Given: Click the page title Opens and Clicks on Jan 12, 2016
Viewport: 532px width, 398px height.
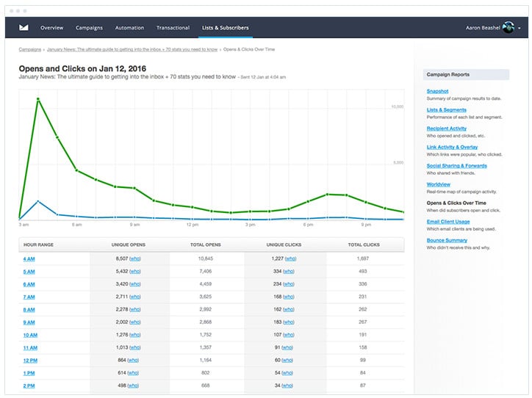Looking at the screenshot, I should pyautogui.click(x=82, y=68).
